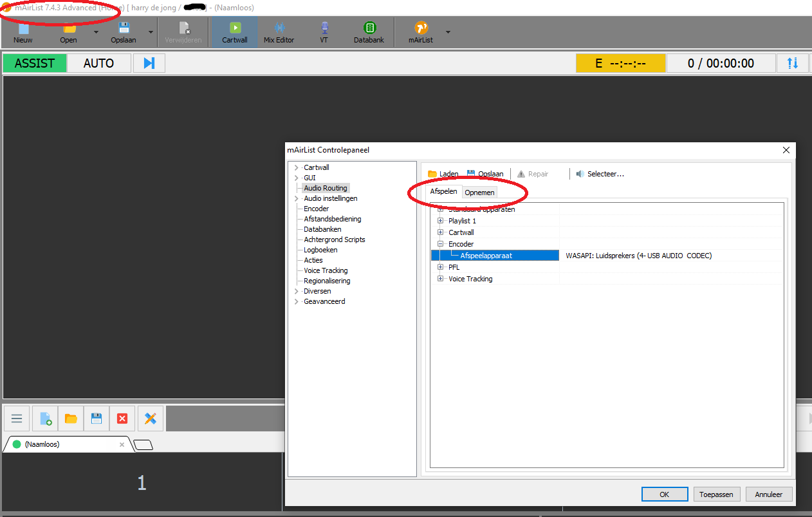The width and height of the screenshot is (812, 517).
Task: Expand Standaard apparaten routing node
Action: [x=441, y=209]
